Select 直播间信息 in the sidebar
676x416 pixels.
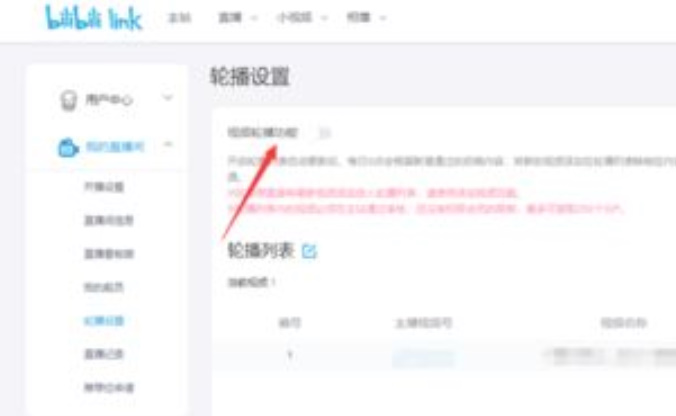[109, 220]
